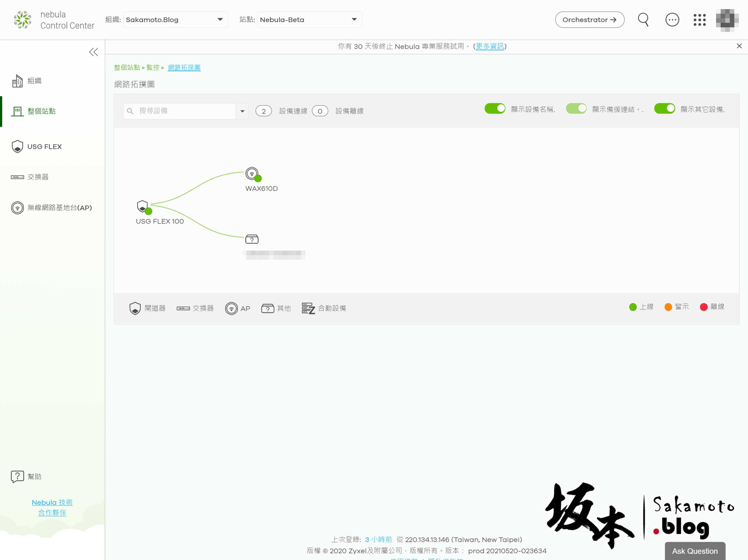Open the 組織 Sakamoto.Blog dropdown

176,20
